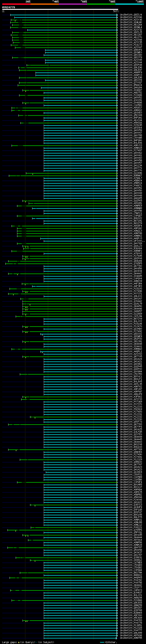Click the UniRef100_A9NT55 label
This screenshot has height=644, width=146.
click(x=131, y=638)
